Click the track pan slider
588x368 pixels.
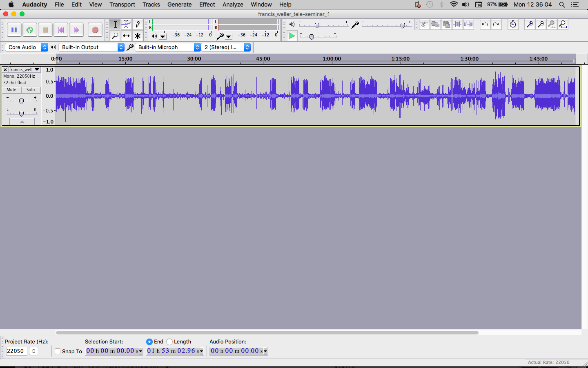pyautogui.click(x=22, y=113)
